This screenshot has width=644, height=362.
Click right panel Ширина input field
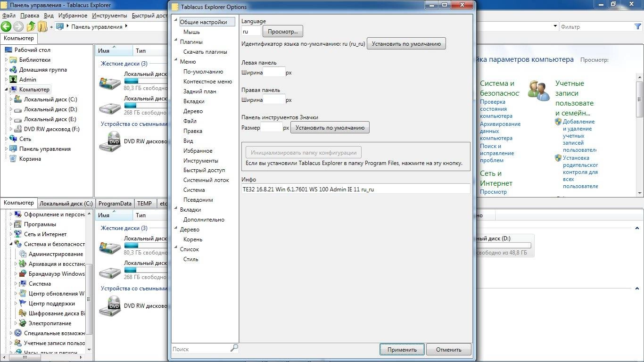[x=274, y=99]
